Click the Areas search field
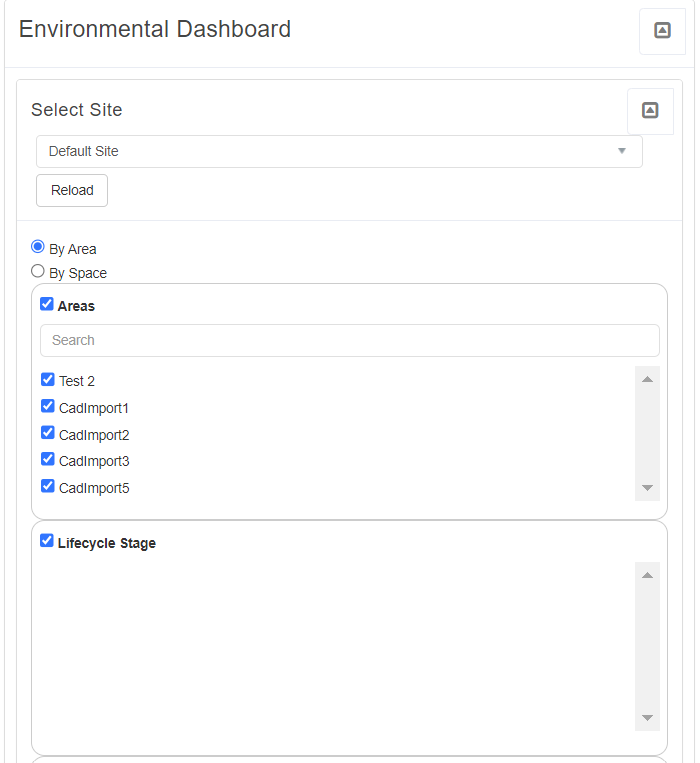Viewport: 700px width, 763px height. pyautogui.click(x=349, y=340)
